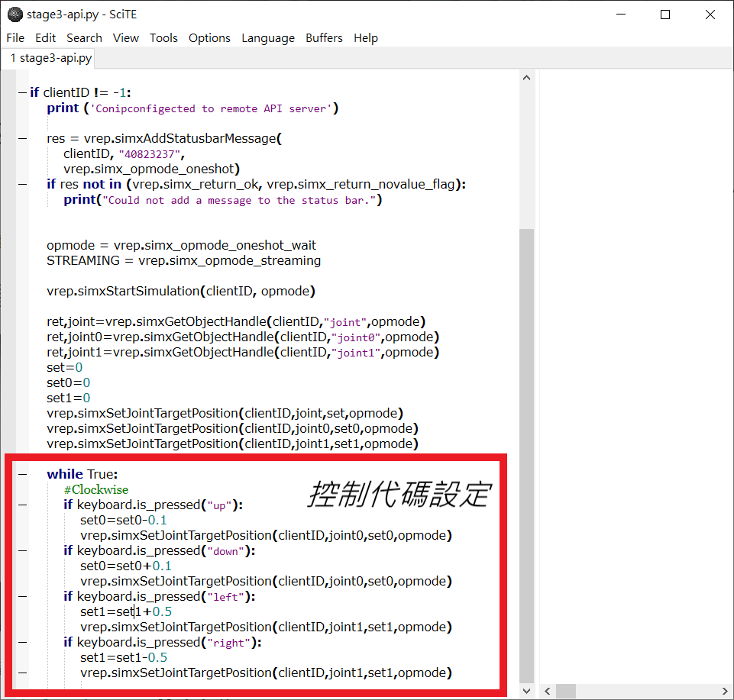Click the vertical scrollbar up arrow
This screenshot has width=734, height=700.
[526, 78]
